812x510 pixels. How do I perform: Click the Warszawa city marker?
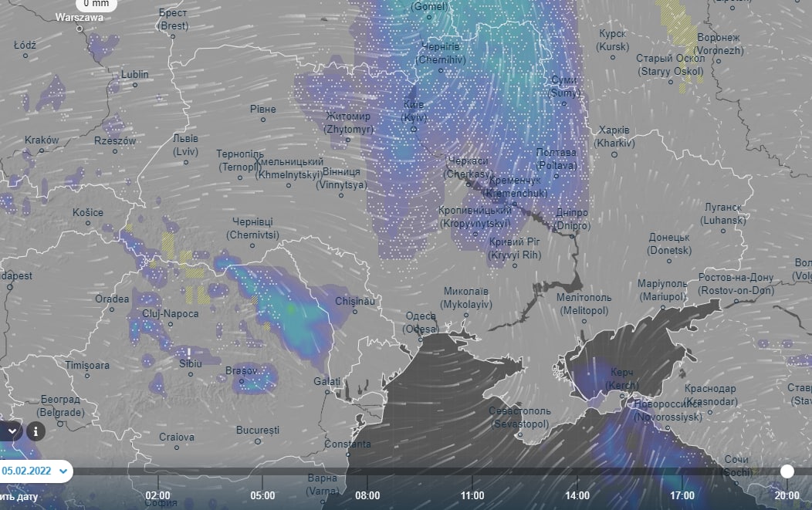tap(80, 29)
